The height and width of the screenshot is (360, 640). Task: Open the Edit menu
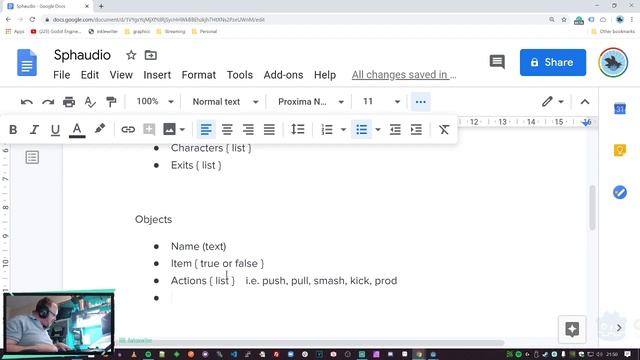pyautogui.click(x=90, y=75)
